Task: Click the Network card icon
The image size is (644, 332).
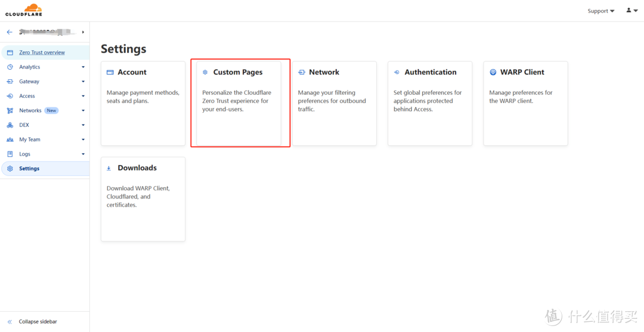Action: (x=302, y=72)
